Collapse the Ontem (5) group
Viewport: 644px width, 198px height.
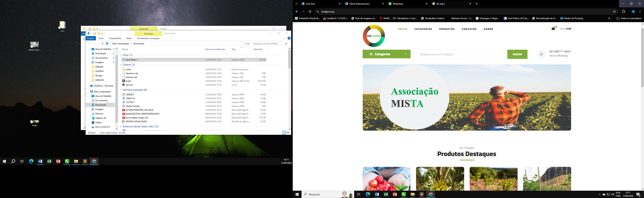click(x=121, y=65)
